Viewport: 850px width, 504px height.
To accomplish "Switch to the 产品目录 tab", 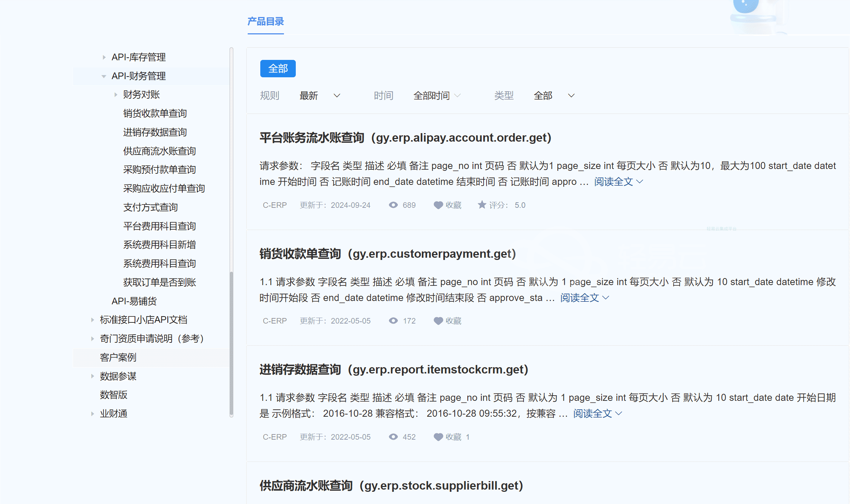I will tap(265, 21).
